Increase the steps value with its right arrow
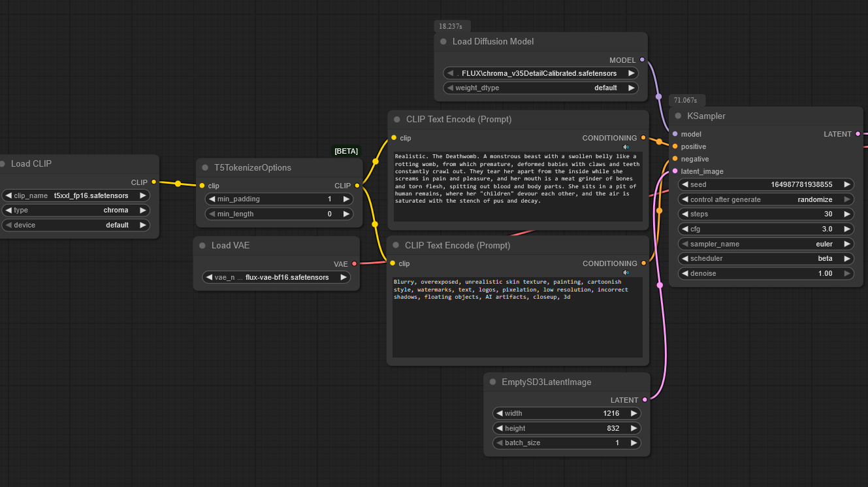The width and height of the screenshot is (868, 487). click(847, 214)
